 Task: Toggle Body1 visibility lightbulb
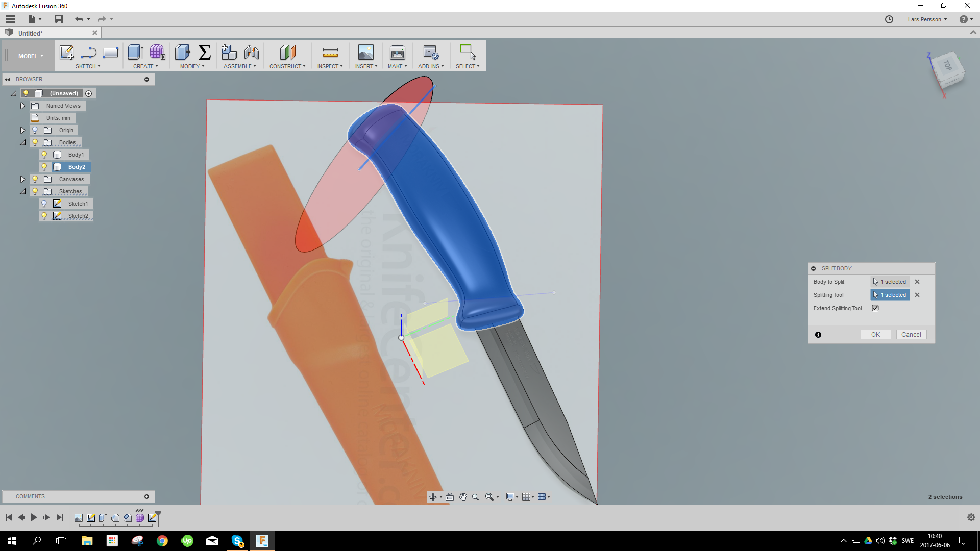pos(44,154)
